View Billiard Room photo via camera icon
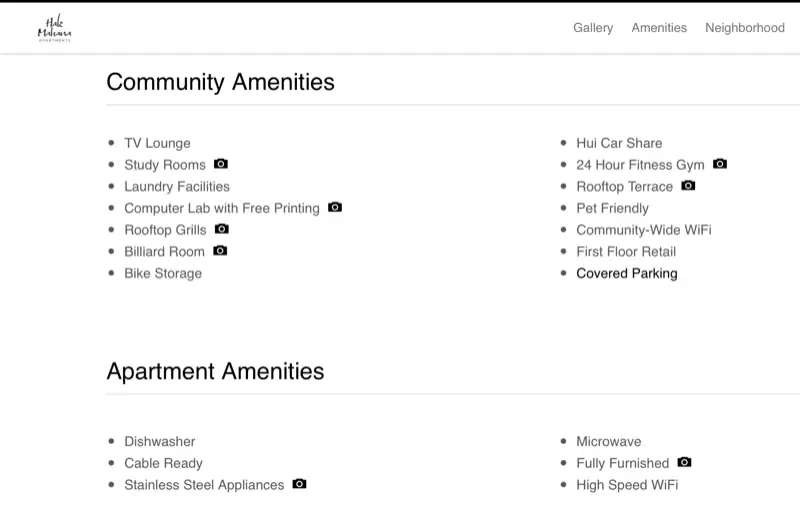Viewport: 800px width, 525px height. (x=220, y=251)
